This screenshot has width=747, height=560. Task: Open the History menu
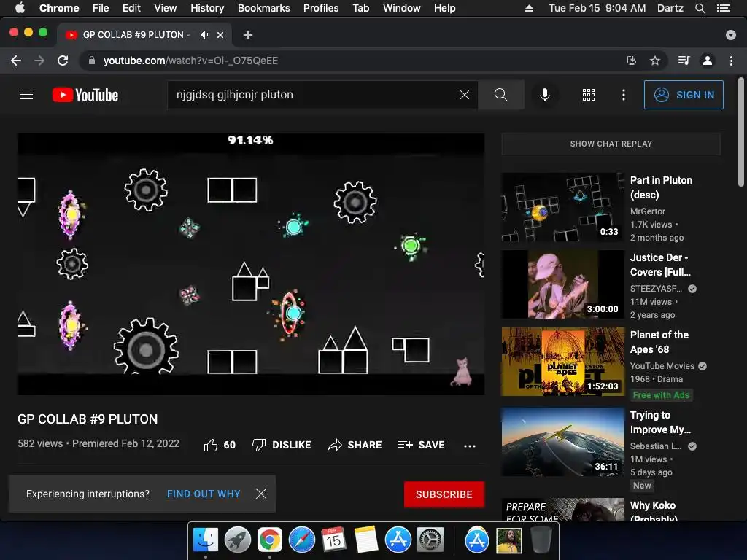click(207, 8)
